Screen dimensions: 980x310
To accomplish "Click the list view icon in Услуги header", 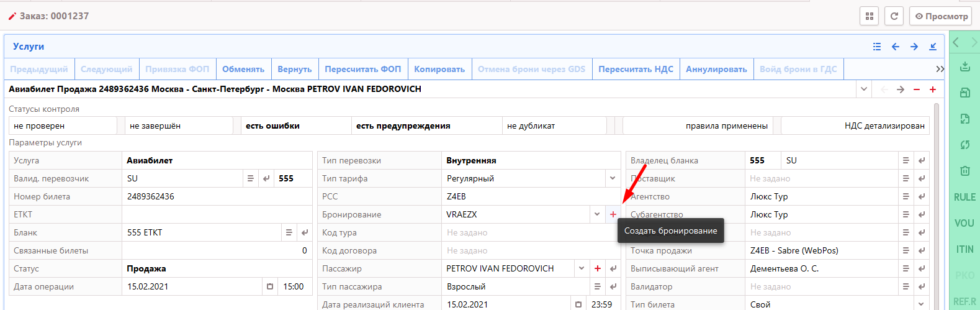I will (876, 47).
